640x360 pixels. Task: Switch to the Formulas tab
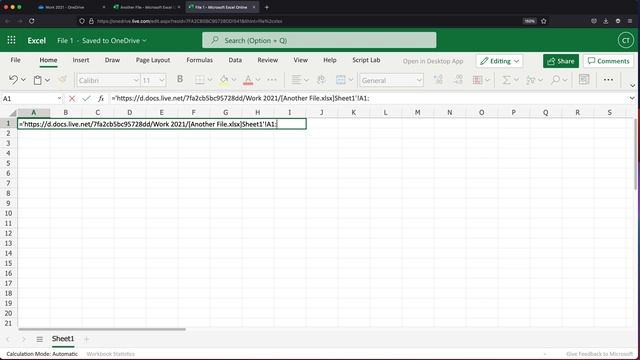pos(200,60)
